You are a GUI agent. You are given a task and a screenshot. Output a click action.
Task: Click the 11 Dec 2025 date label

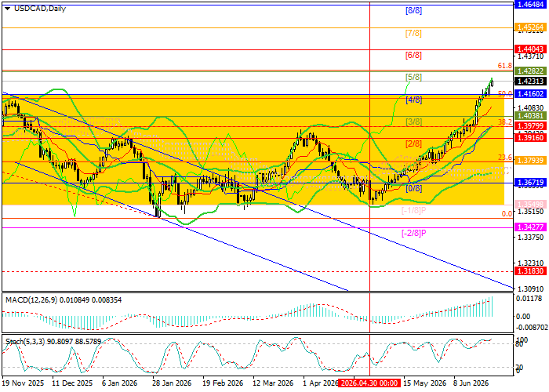point(72,383)
